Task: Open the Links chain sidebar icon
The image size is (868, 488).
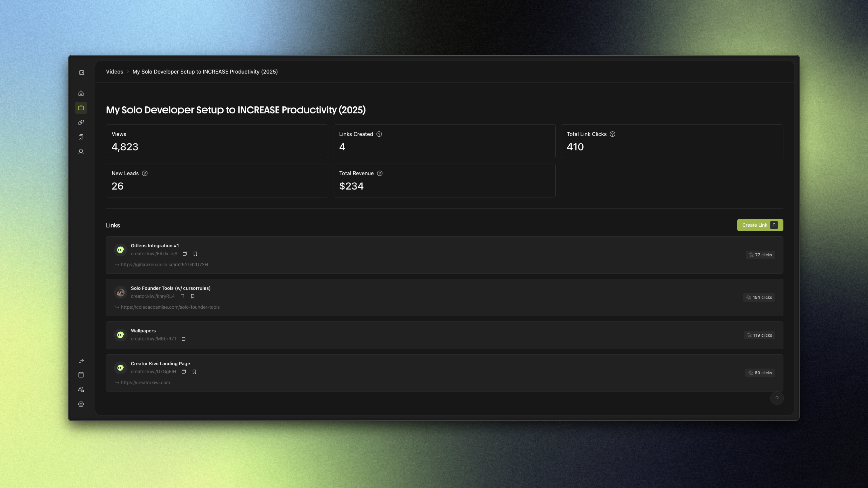Action: 81,123
